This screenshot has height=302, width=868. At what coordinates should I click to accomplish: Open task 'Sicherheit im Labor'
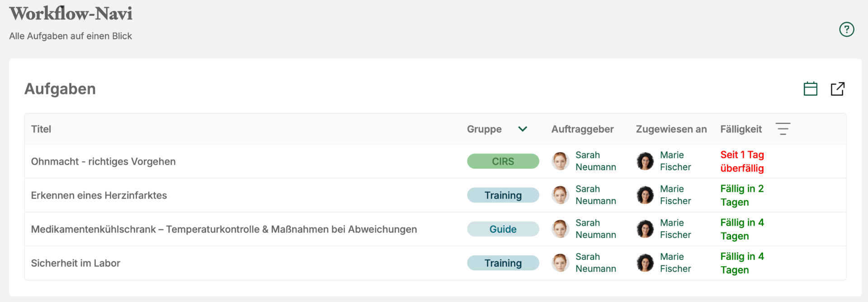click(x=75, y=263)
